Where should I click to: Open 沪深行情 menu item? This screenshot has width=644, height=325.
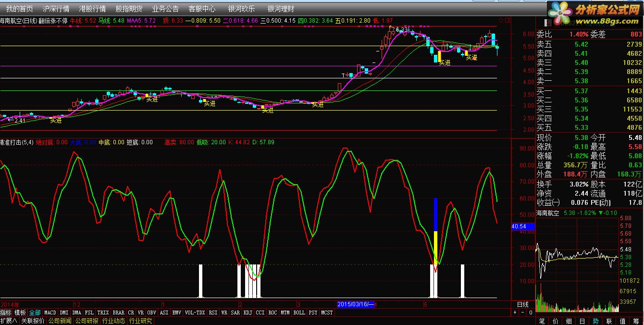(56, 9)
